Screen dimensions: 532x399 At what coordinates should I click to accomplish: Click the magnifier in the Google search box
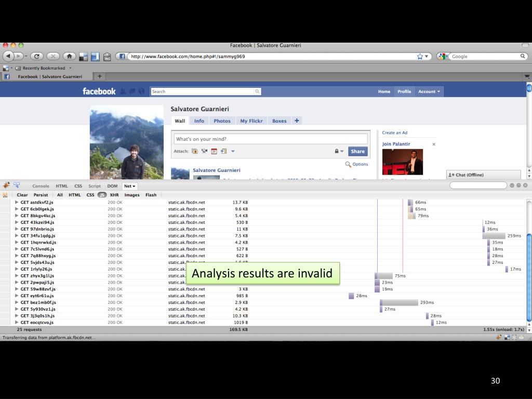(523, 56)
